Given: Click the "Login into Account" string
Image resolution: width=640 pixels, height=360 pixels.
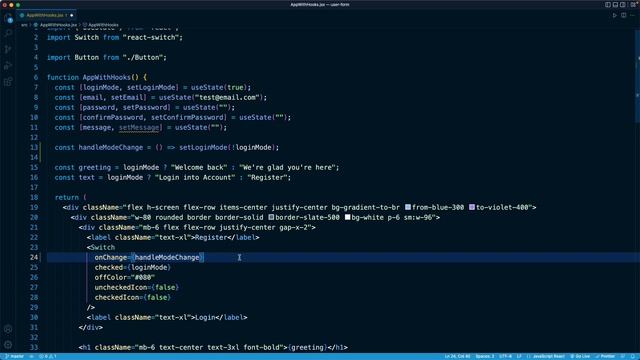Looking at the screenshot, I should [x=195, y=177].
